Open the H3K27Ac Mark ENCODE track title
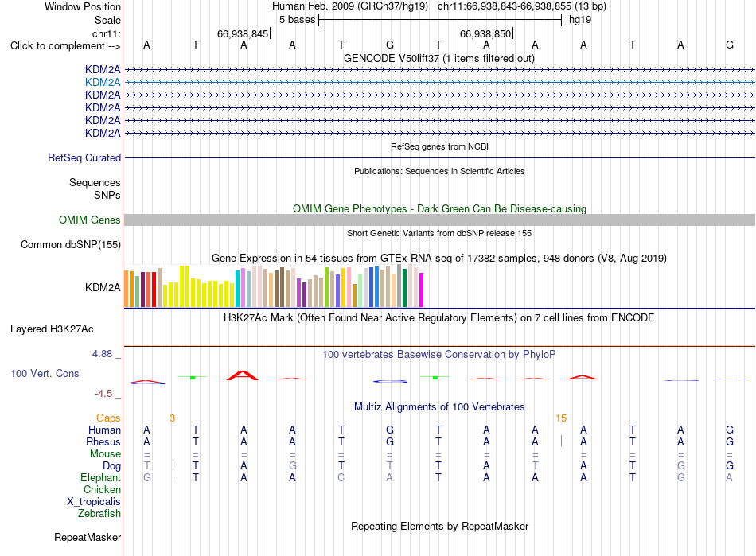This screenshot has width=756, height=556. click(439, 318)
